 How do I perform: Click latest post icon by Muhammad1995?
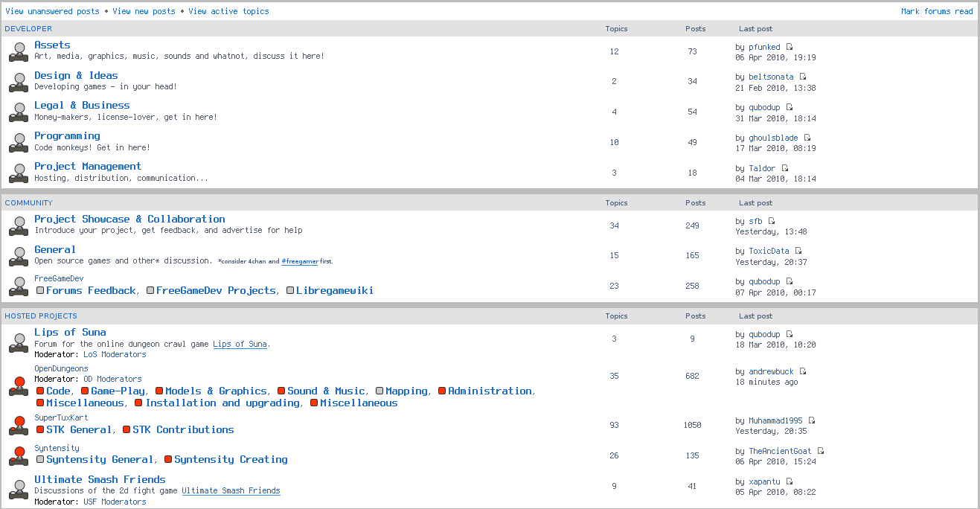pyautogui.click(x=812, y=420)
